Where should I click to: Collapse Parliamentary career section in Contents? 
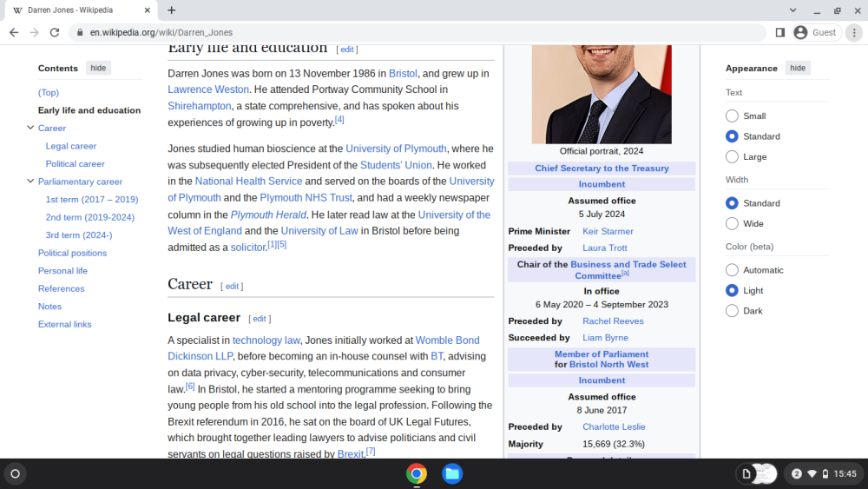click(30, 181)
